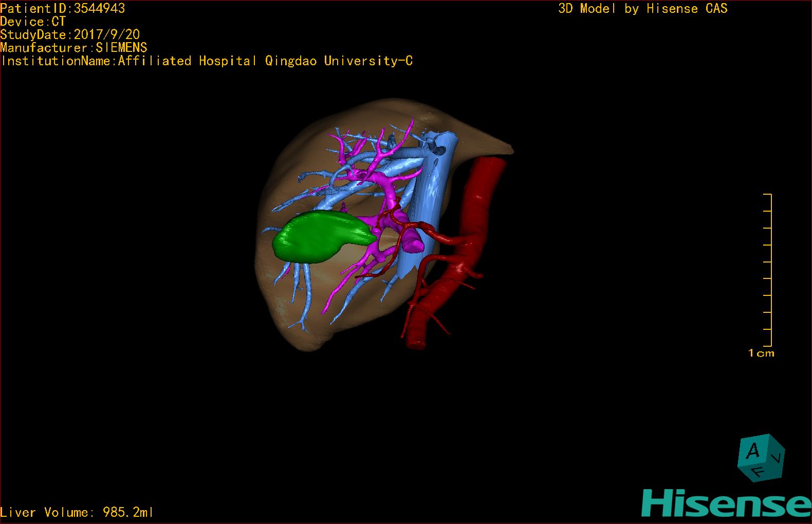The image size is (812, 524).
Task: Click the text "StudyDate:2017/9/20"
Action: click(70, 34)
